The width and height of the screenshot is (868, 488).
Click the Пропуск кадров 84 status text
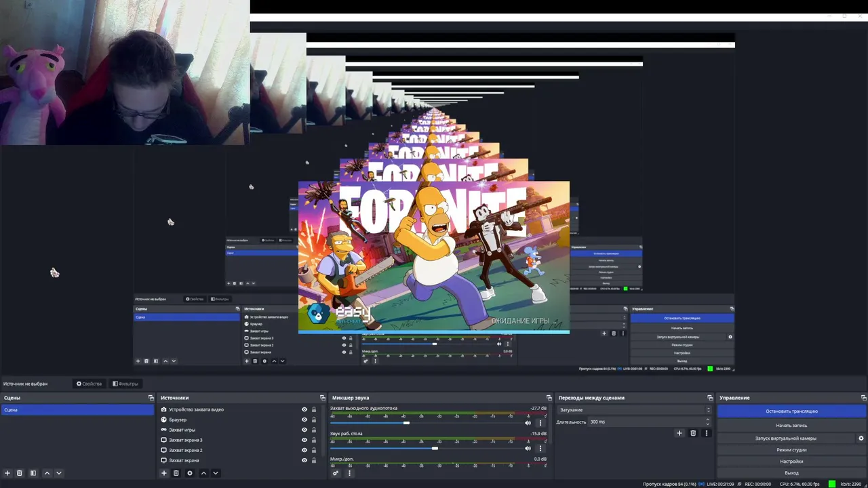pyautogui.click(x=669, y=484)
